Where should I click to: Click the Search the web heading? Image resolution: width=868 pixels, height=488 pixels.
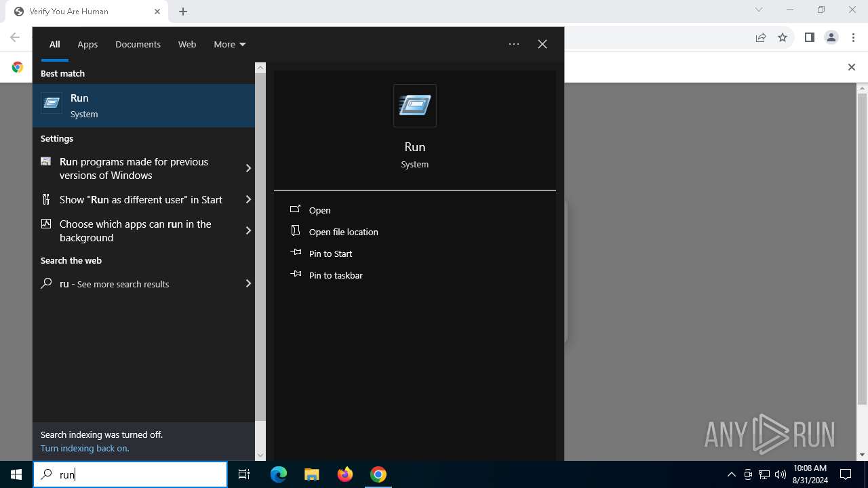coord(71,260)
